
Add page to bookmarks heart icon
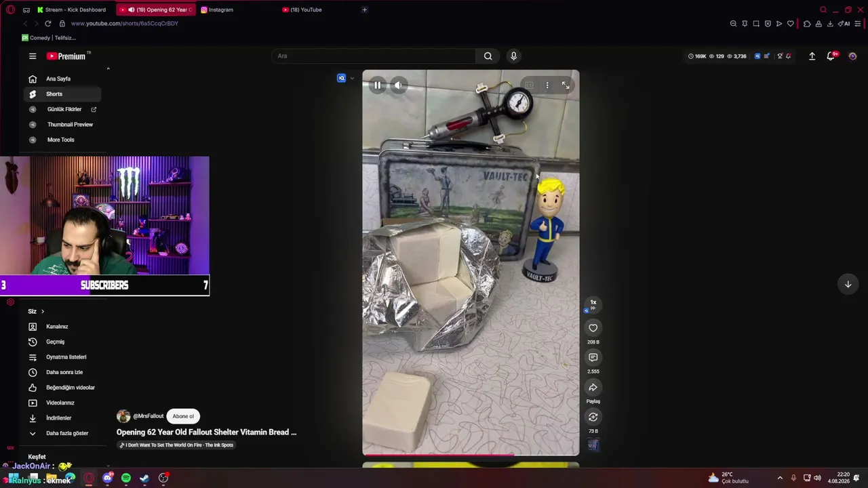coord(790,24)
